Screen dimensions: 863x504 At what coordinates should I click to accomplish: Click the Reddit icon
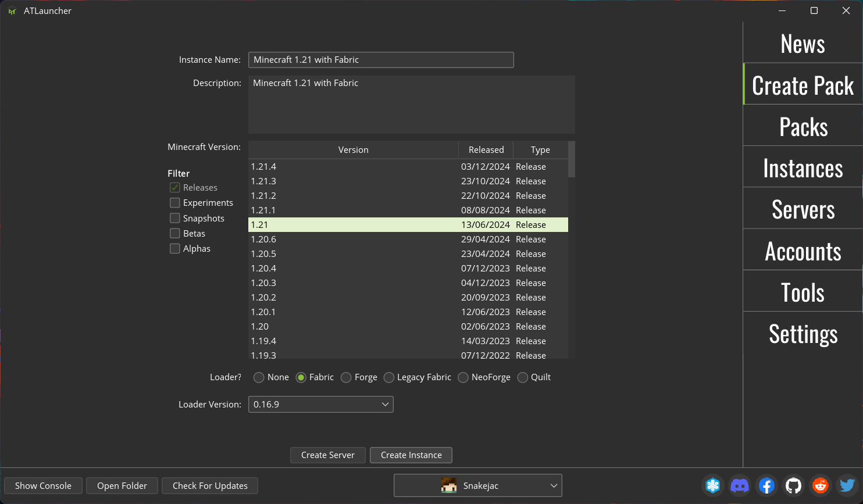tap(820, 485)
